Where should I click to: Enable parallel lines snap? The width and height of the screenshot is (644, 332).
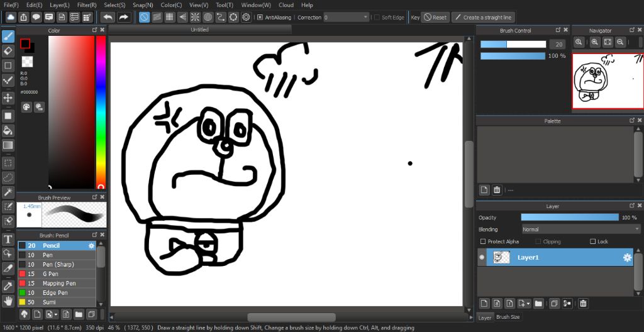(x=157, y=17)
